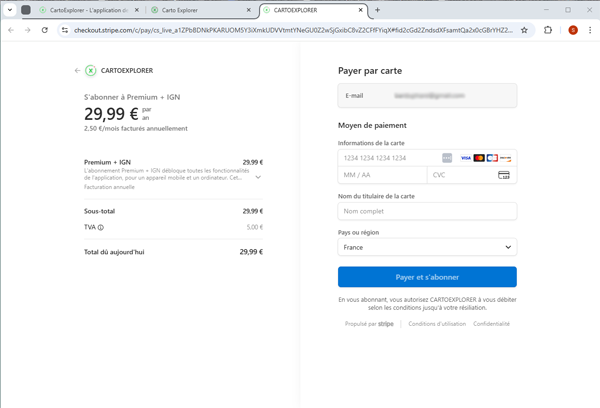600x408 pixels.
Task: Click the card number input field
Action: (x=390, y=158)
